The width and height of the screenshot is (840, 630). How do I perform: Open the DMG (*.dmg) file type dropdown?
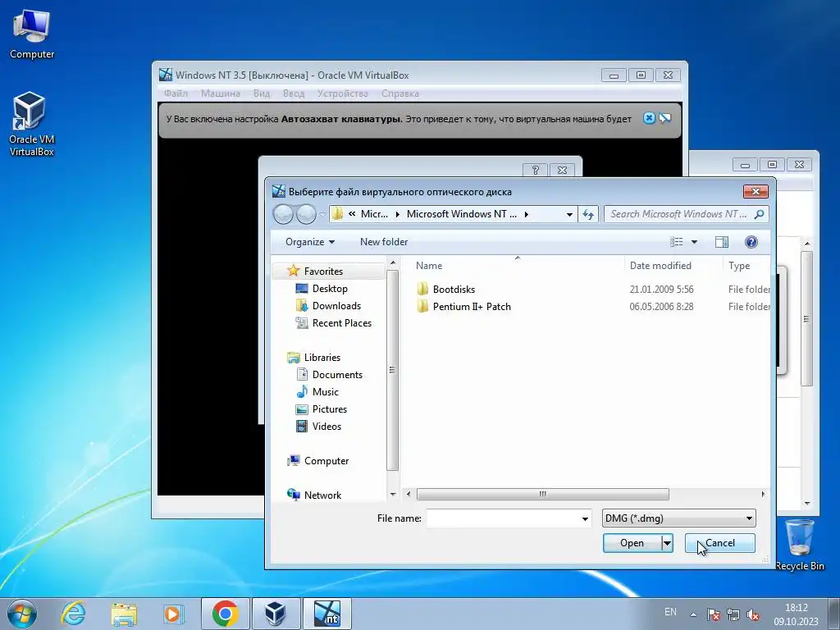(678, 518)
